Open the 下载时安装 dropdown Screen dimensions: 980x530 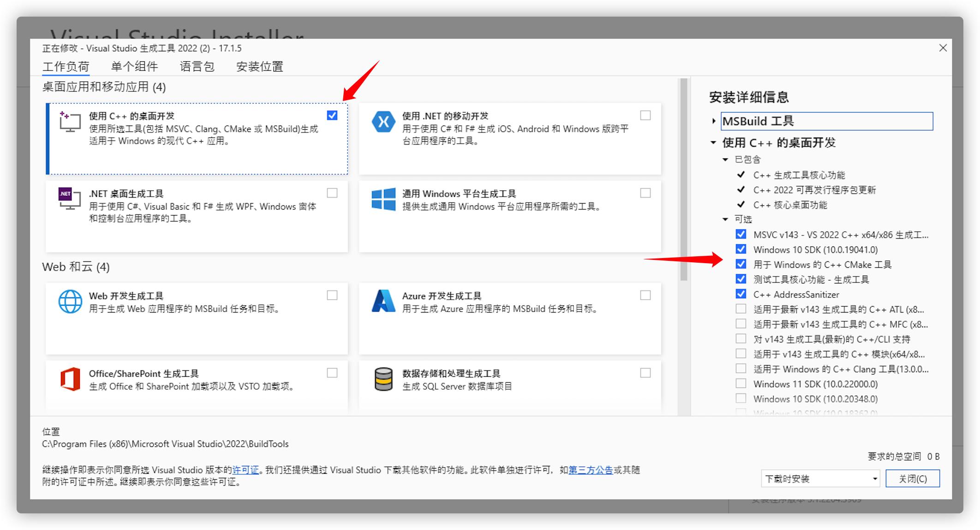click(821, 479)
